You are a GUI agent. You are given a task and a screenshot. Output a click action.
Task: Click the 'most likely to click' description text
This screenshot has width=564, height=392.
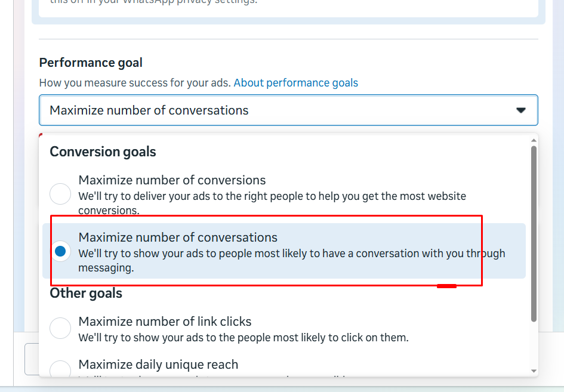pyautogui.click(x=243, y=337)
